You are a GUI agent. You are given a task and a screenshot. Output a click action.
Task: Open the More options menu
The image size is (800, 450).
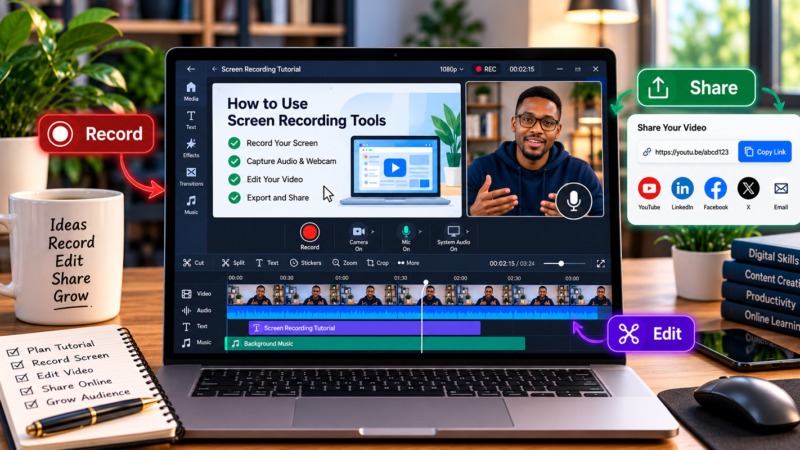click(408, 263)
